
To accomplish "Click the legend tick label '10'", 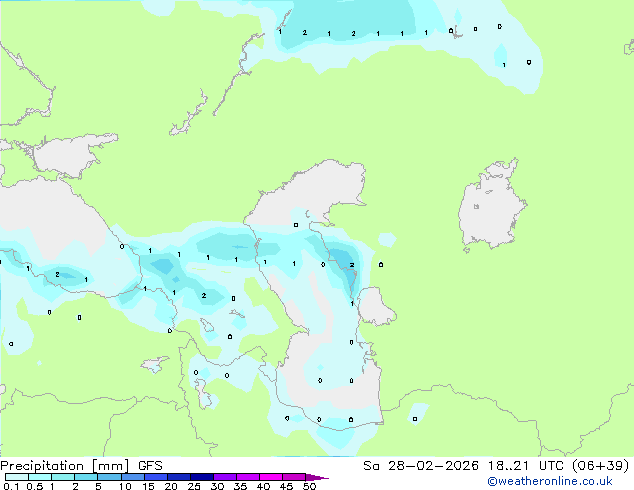I will point(125,486).
